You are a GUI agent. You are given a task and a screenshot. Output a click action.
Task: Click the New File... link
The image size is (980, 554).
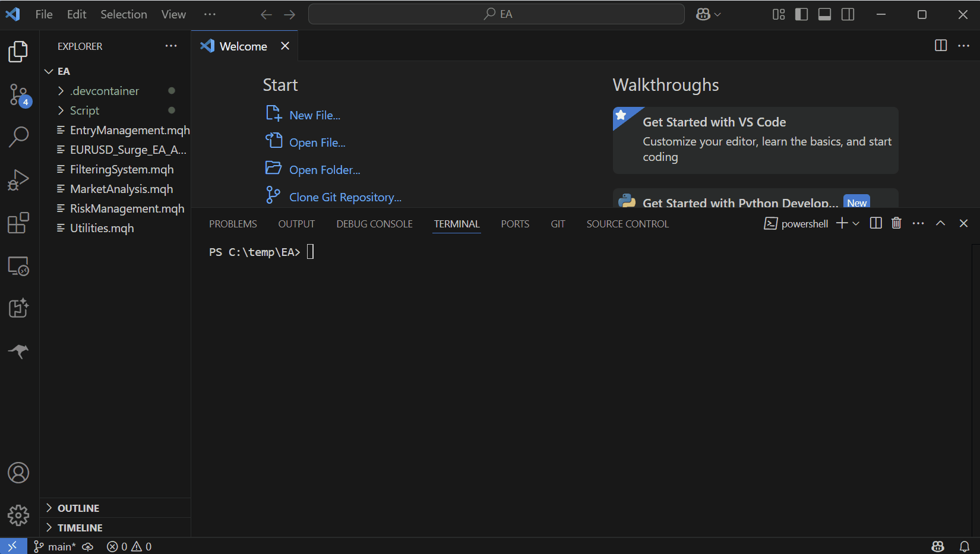[315, 115]
